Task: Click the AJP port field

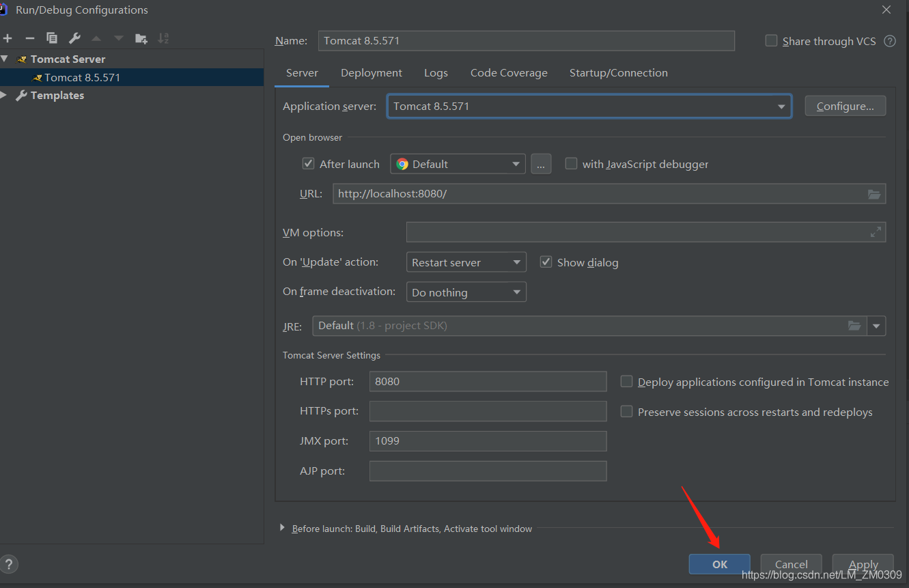Action: pos(488,471)
